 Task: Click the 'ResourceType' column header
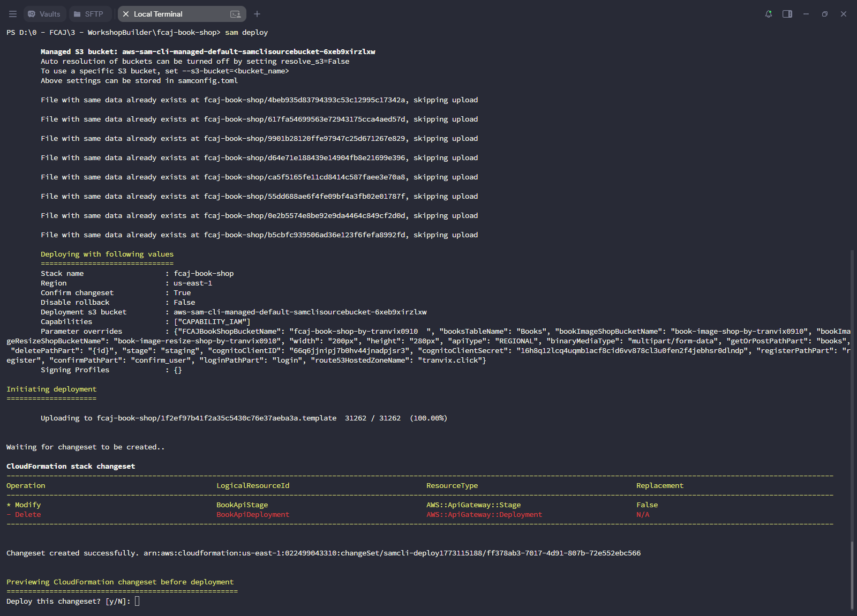tap(452, 485)
